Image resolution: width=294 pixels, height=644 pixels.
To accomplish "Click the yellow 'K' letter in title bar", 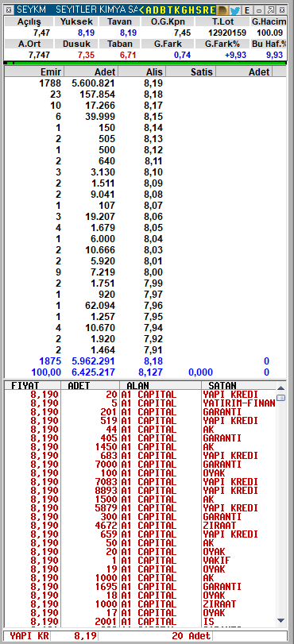I will (x=177, y=10).
